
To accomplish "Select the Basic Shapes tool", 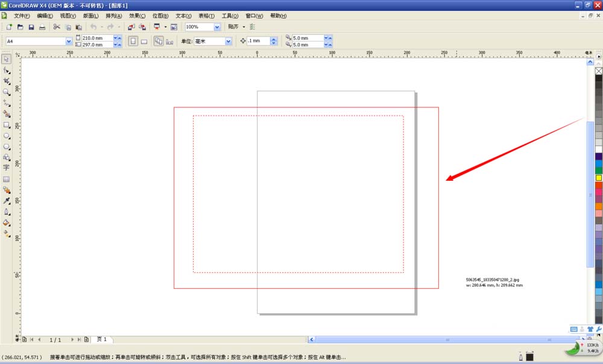I will [7, 157].
